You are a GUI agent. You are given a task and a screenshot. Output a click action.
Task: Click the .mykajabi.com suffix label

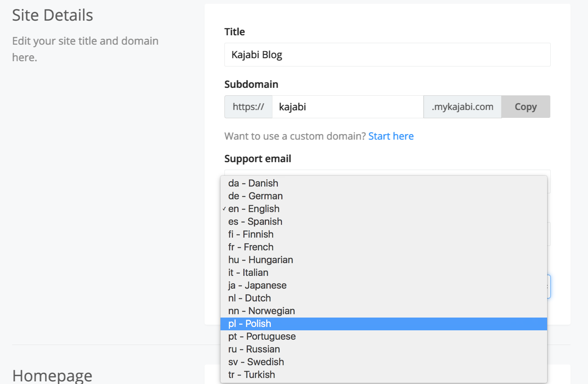point(462,107)
